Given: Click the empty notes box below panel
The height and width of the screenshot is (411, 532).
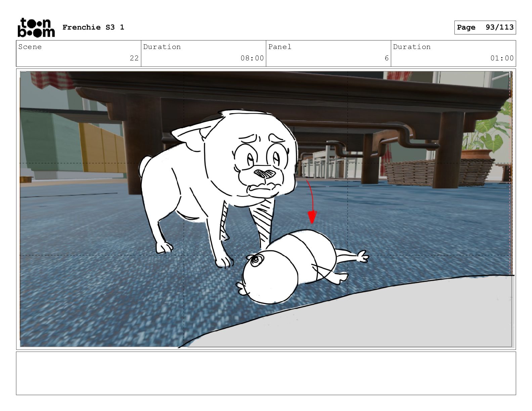Looking at the screenshot, I should 266,373.
